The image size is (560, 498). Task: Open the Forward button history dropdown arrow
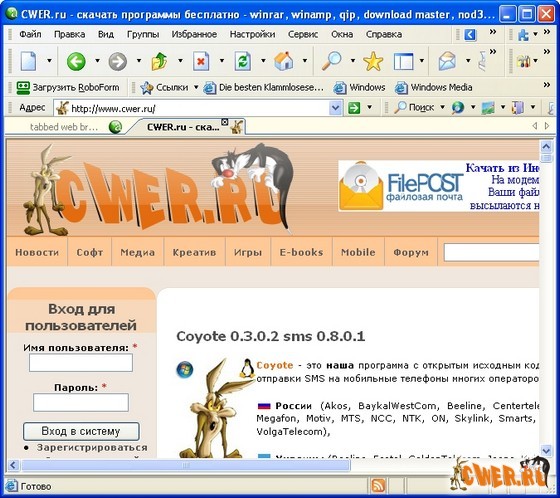[x=139, y=61]
